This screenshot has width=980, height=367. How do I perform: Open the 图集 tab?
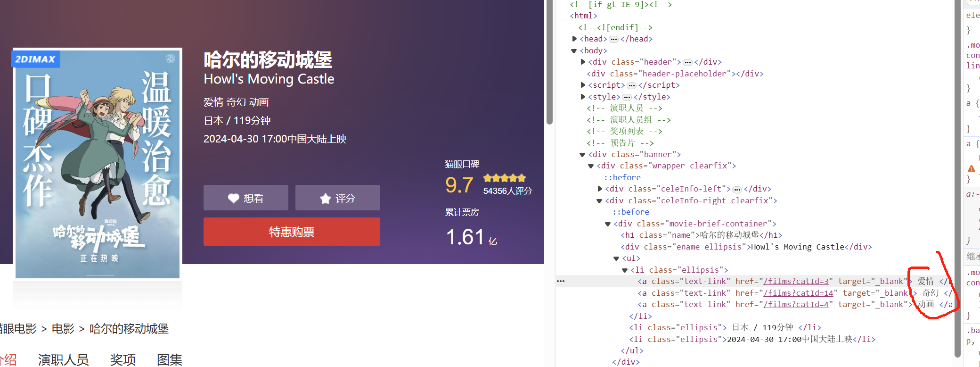(170, 359)
